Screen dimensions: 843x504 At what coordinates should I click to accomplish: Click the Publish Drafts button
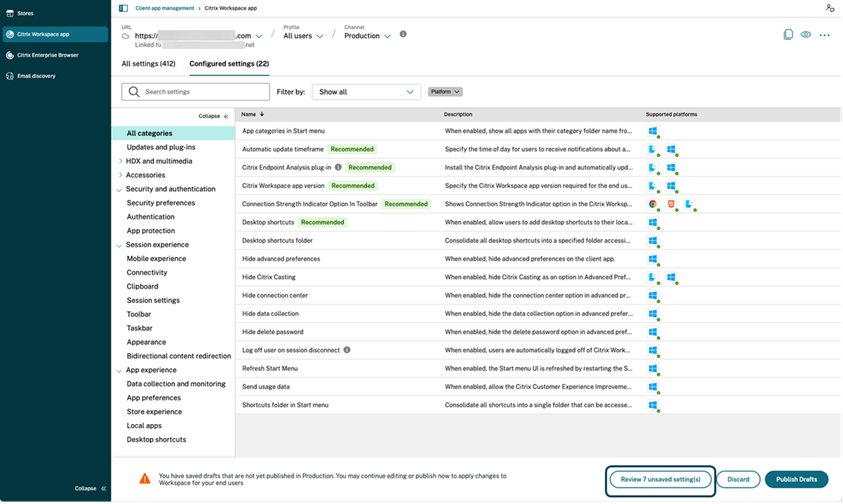tap(796, 479)
